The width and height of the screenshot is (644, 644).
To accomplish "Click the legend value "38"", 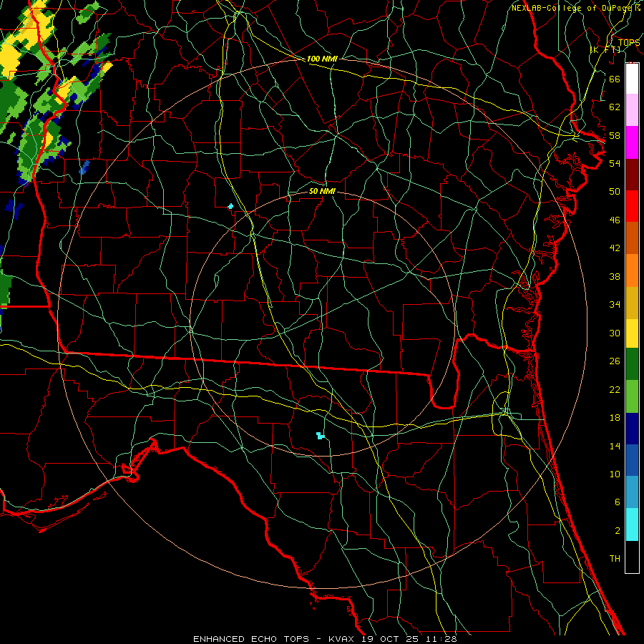I will (x=615, y=276).
